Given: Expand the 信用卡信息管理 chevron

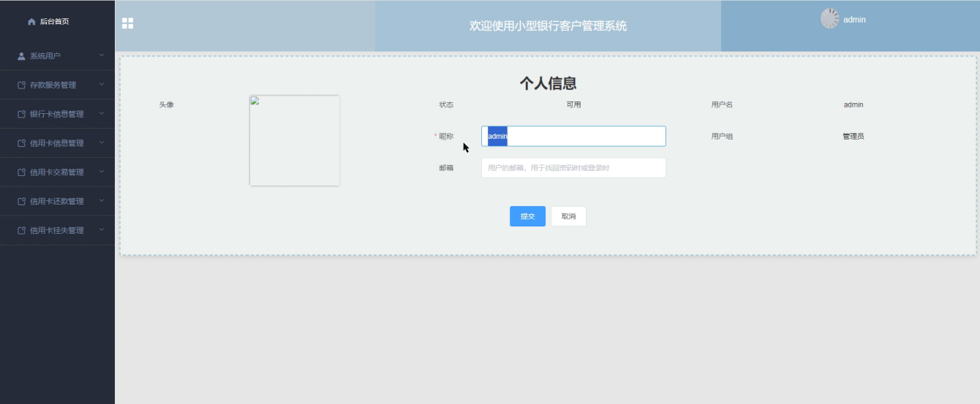Looking at the screenshot, I should pos(102,142).
